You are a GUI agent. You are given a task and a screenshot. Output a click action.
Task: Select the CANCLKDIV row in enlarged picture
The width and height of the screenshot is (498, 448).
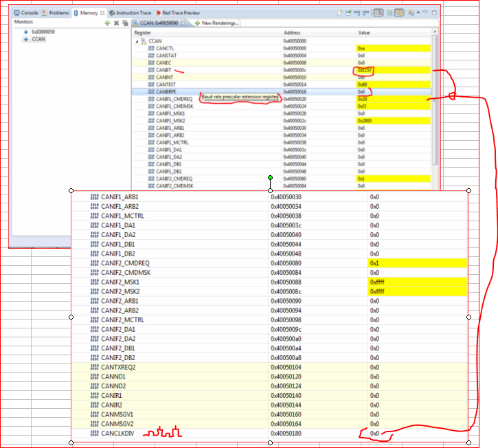point(269,434)
